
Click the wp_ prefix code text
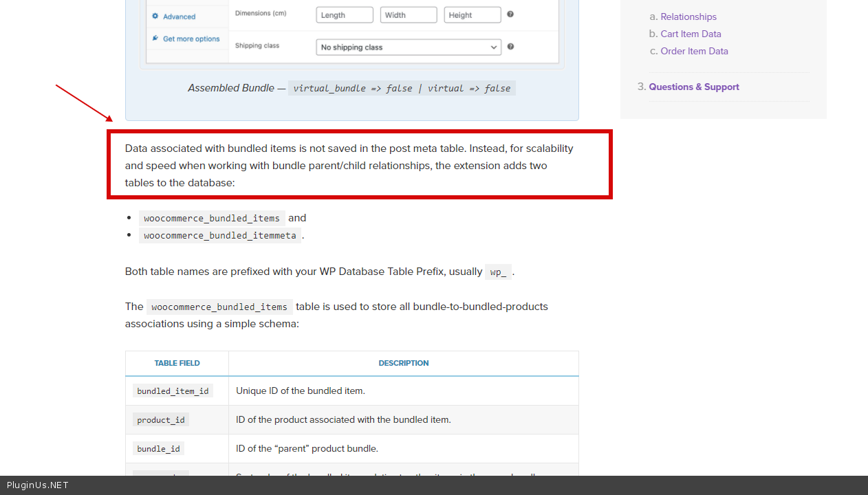coord(498,272)
